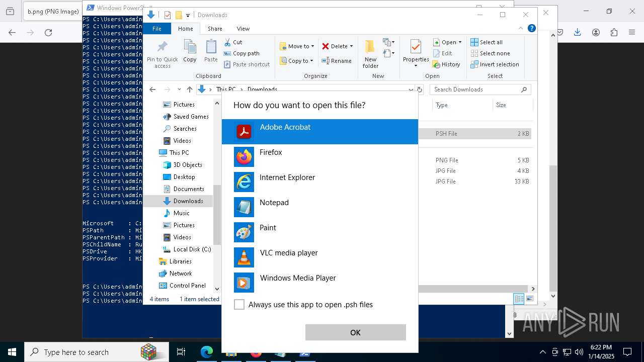Switch to the Home ribbon tab
This screenshot has width=644, height=362.
click(185, 29)
